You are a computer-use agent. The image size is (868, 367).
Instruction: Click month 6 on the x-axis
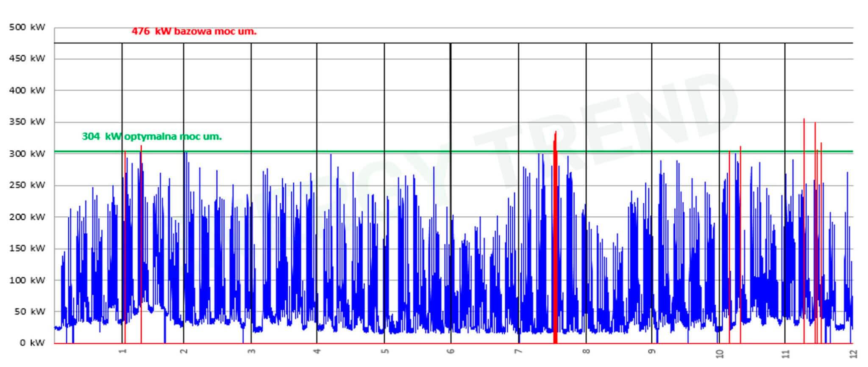point(451,351)
